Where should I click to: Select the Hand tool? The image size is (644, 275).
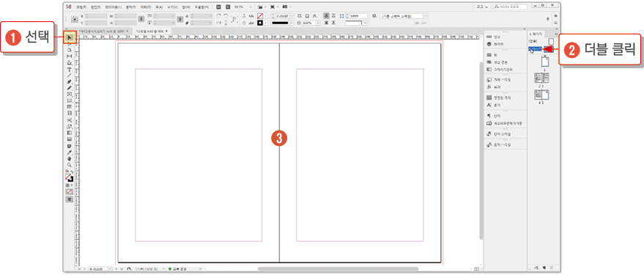tap(70, 158)
